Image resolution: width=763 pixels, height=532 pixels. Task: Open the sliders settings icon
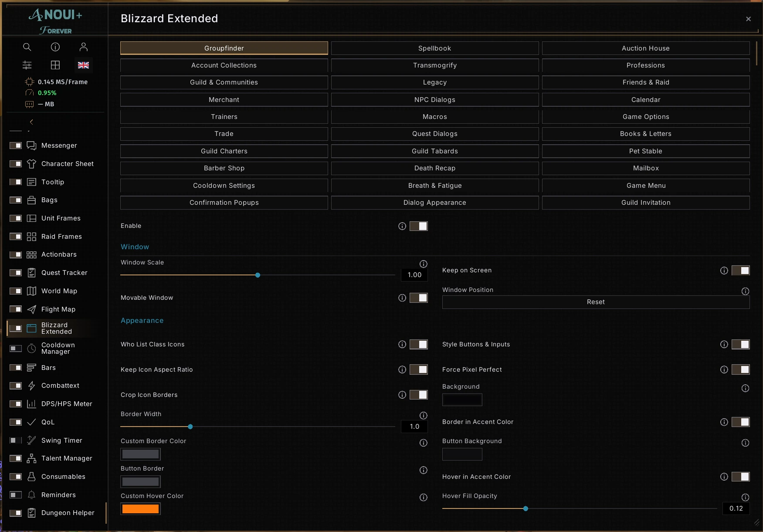tap(27, 65)
